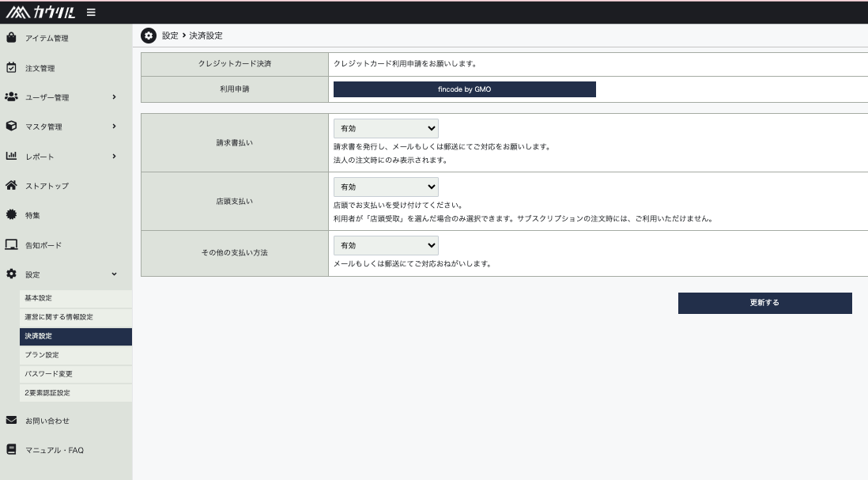Click the users icon for ユーザー管理

click(11, 97)
